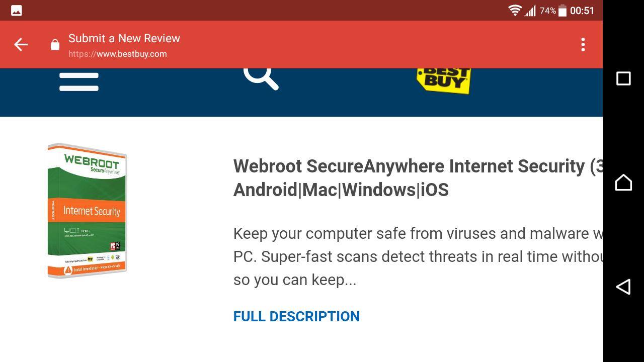This screenshot has height=362, width=644.
Task: Tap the Submit a New Review title
Action: point(124,38)
